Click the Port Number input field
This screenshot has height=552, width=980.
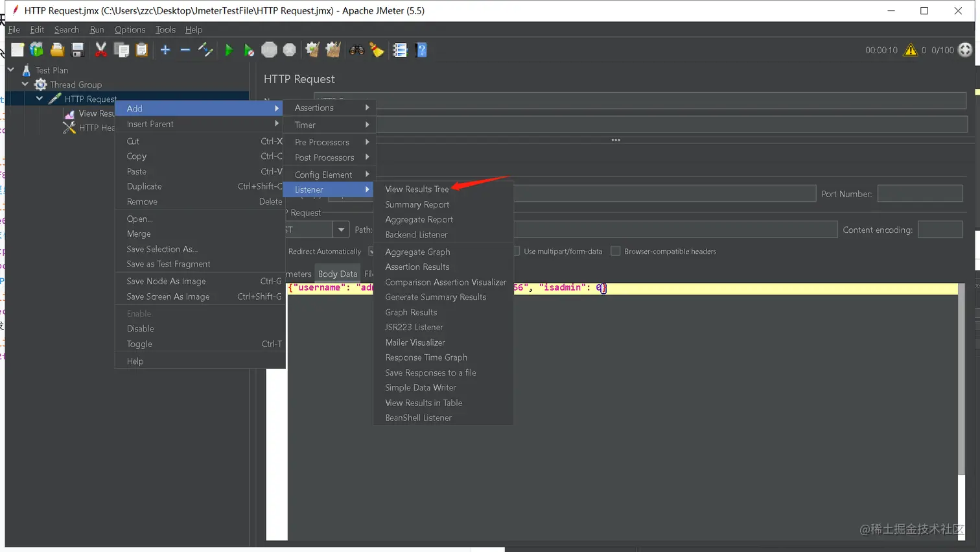coord(920,193)
